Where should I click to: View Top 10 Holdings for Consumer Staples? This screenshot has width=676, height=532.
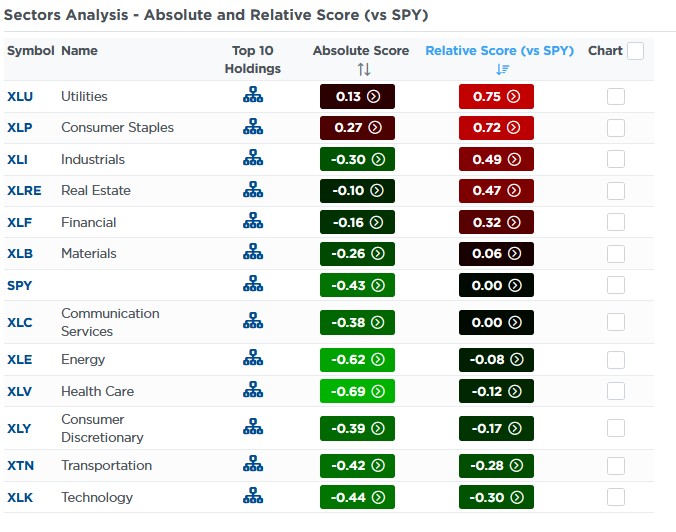click(x=252, y=128)
